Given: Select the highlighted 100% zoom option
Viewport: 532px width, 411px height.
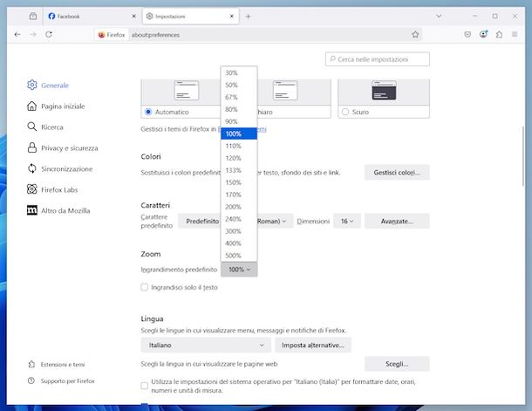Looking at the screenshot, I should tap(239, 134).
